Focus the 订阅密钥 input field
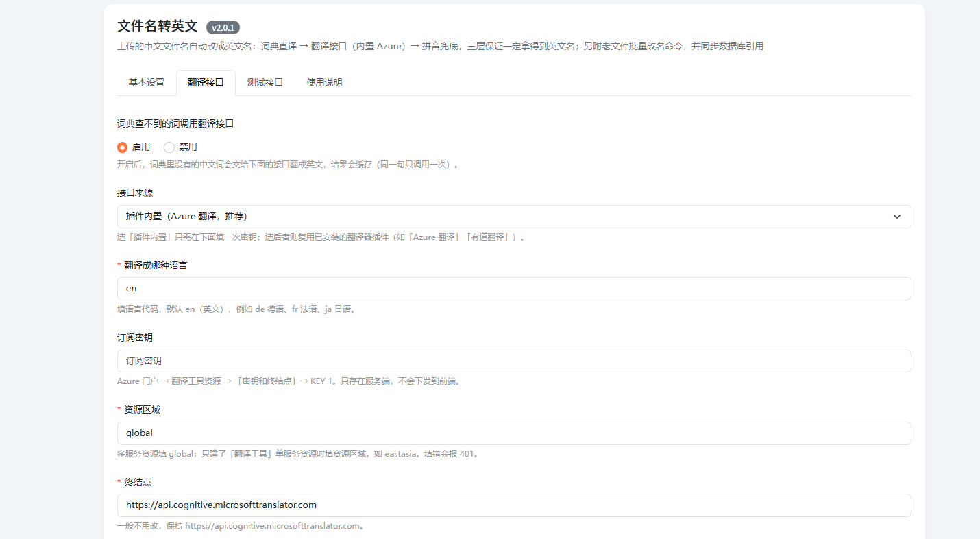 tap(514, 361)
